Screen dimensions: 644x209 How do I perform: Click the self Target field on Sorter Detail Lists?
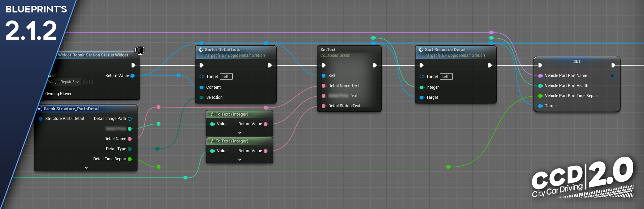point(226,77)
